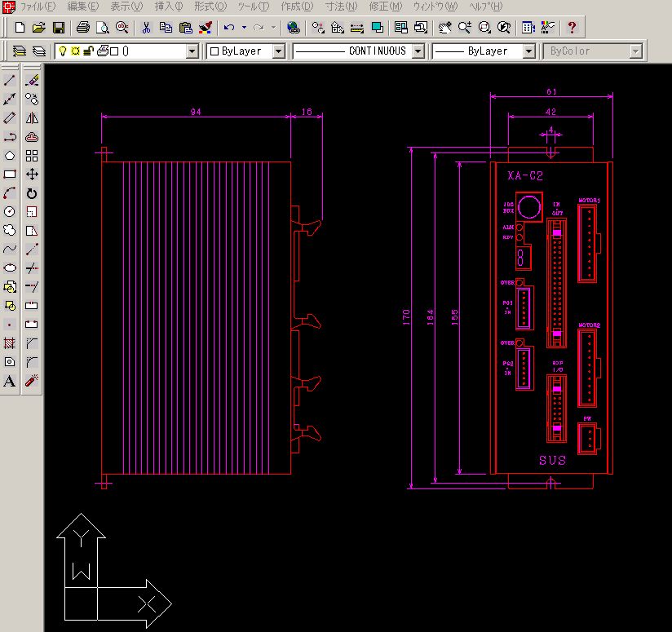The height and width of the screenshot is (632, 672).
Task: Activate the Erase tool
Action: [32, 80]
